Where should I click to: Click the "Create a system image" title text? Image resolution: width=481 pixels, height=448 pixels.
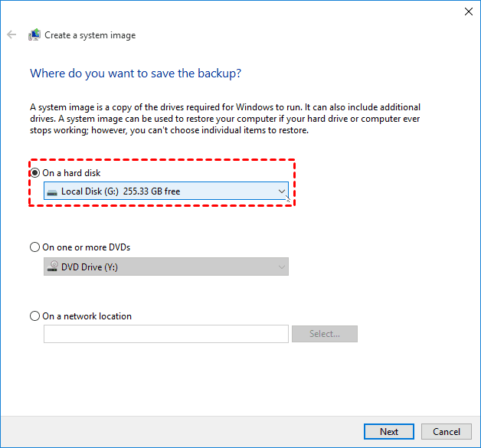pyautogui.click(x=90, y=35)
